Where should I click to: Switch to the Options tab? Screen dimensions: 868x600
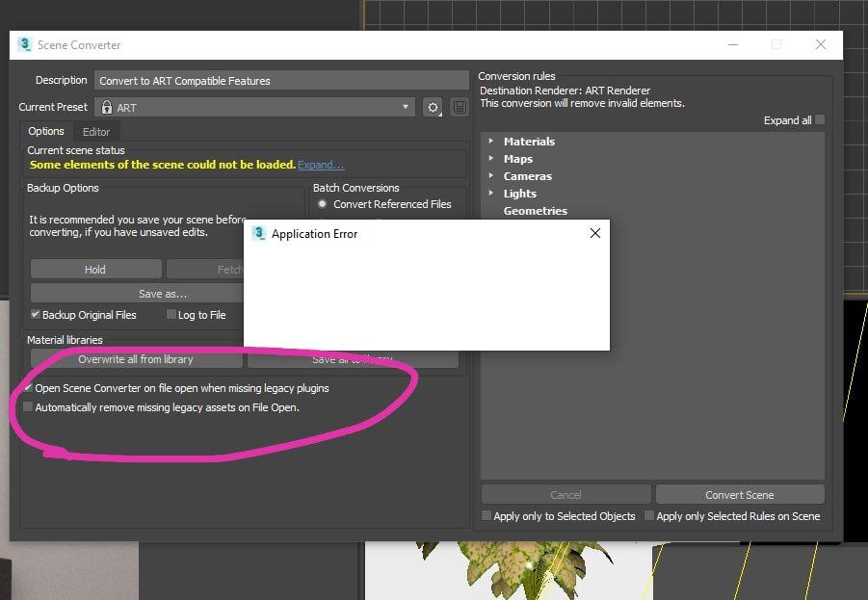[x=46, y=131]
